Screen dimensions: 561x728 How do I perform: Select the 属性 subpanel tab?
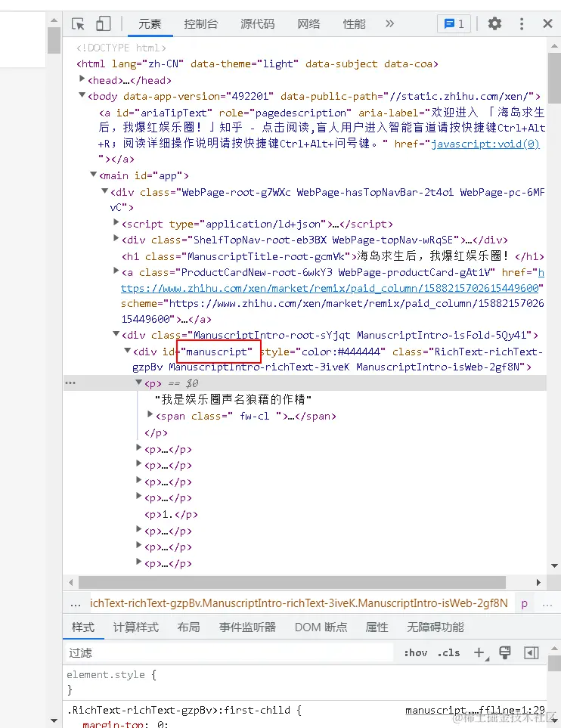[x=377, y=627]
